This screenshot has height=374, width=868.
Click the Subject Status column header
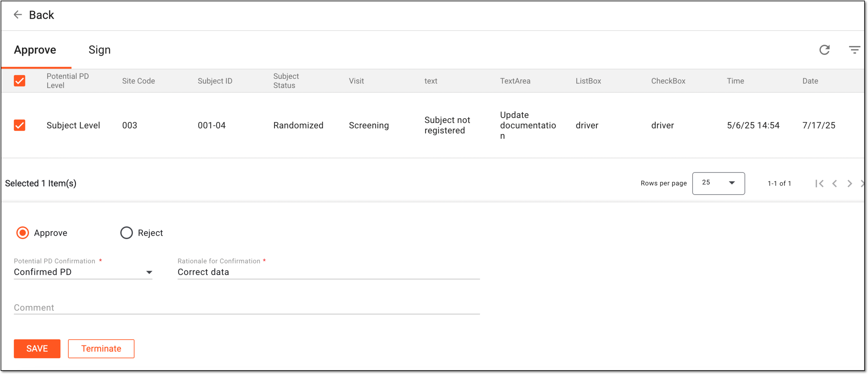coord(286,81)
